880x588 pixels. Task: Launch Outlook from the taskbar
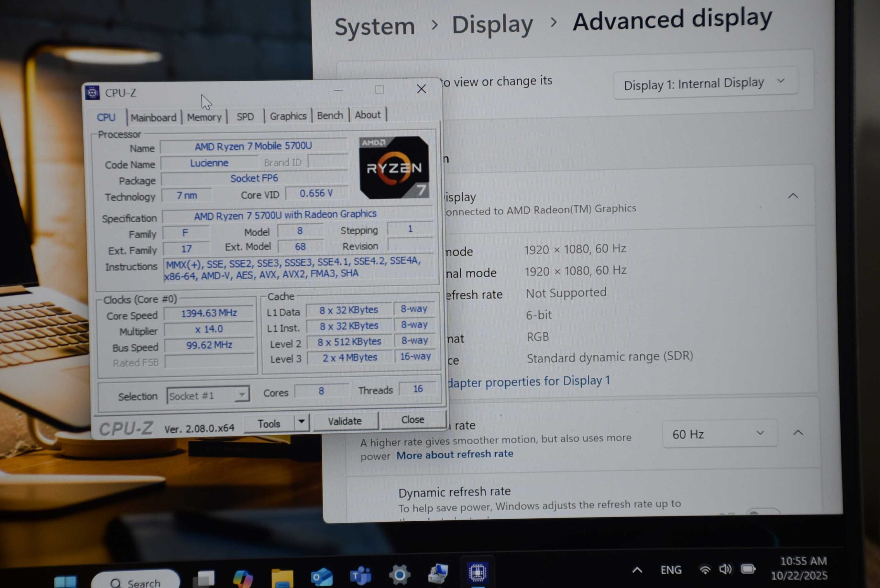coord(321,577)
